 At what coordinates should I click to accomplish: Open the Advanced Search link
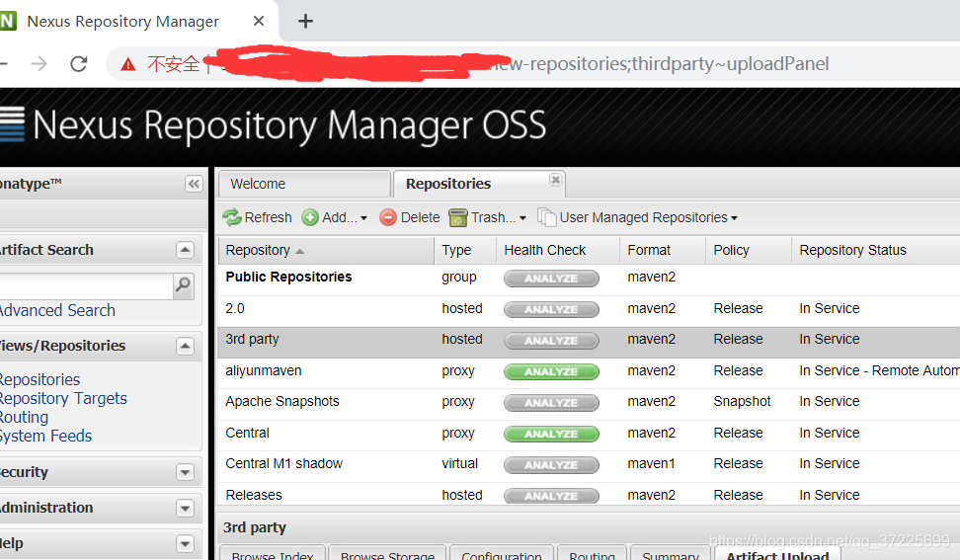click(57, 310)
